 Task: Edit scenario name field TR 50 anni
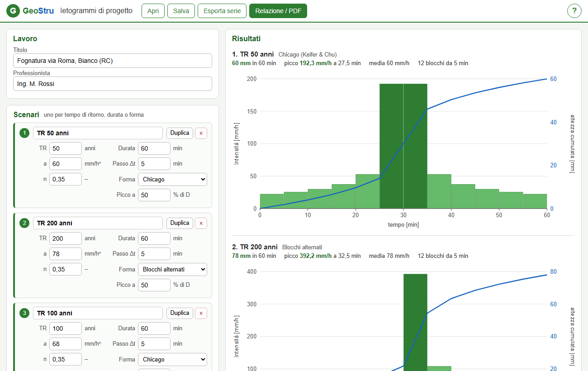[98, 133]
